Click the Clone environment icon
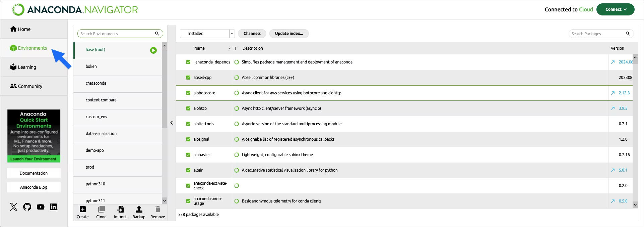This screenshot has width=644, height=227. click(101, 210)
